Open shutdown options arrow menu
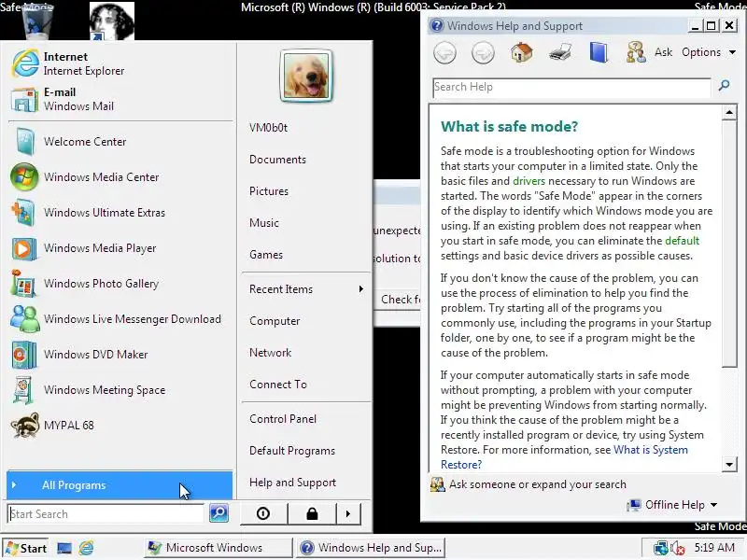This screenshot has width=747, height=560. tap(348, 514)
